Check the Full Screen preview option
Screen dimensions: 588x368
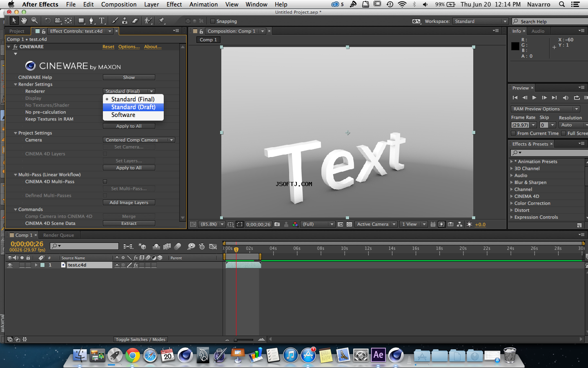(x=563, y=133)
